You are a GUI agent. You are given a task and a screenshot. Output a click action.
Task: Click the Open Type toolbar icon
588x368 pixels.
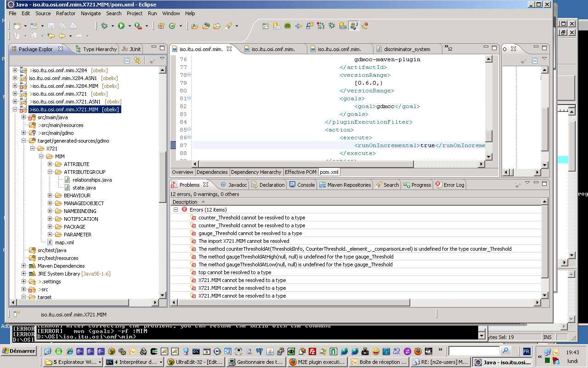[195, 26]
